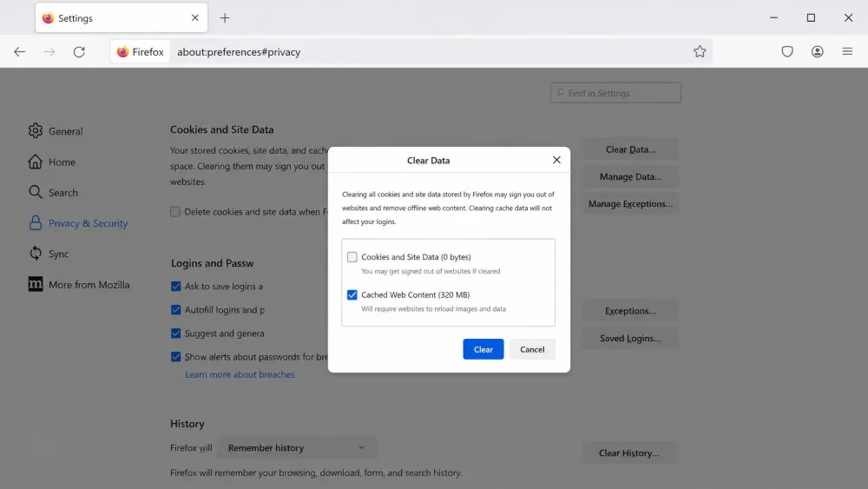
Task: Click the forward navigation arrow
Action: click(x=49, y=51)
